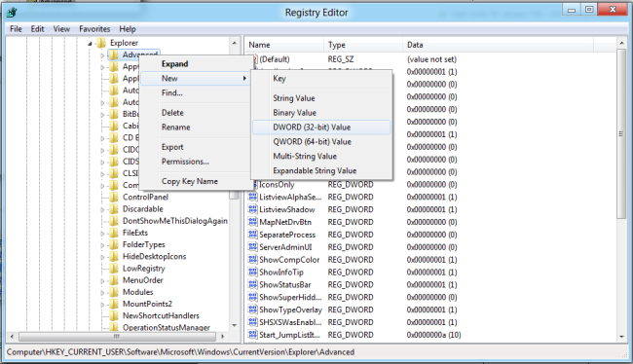Select the SHSXSWasEnabl... value name
633x364 pixels.
tap(290, 322)
